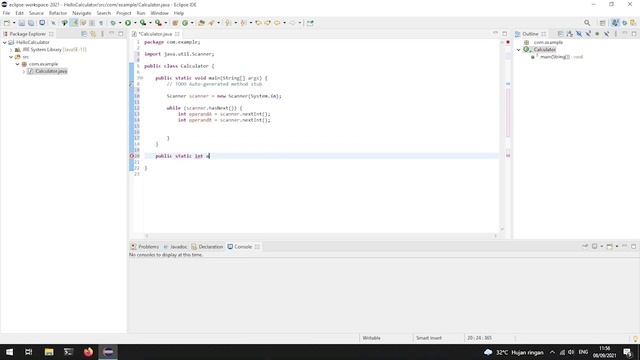This screenshot has width=640, height=360.
Task: Click the New Java Package icon
Action: click(175, 23)
